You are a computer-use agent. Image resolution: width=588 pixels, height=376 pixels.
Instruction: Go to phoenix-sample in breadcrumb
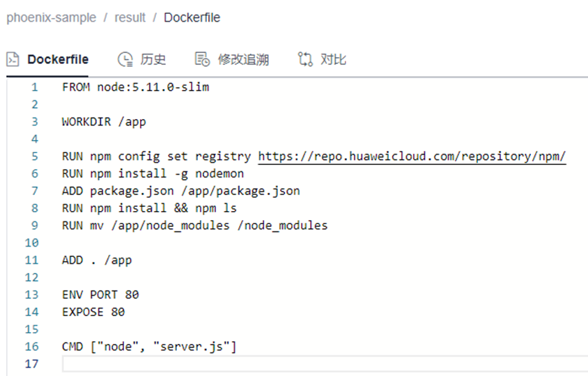[52, 17]
